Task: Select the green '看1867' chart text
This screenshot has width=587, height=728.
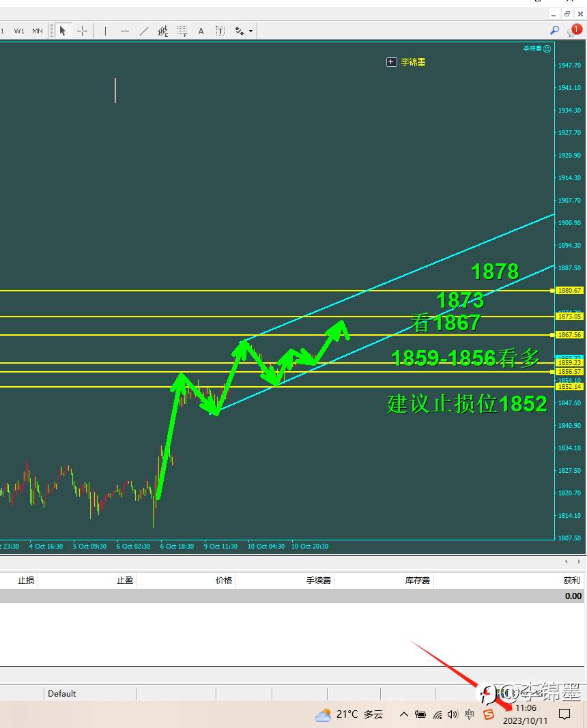Action: [445, 323]
